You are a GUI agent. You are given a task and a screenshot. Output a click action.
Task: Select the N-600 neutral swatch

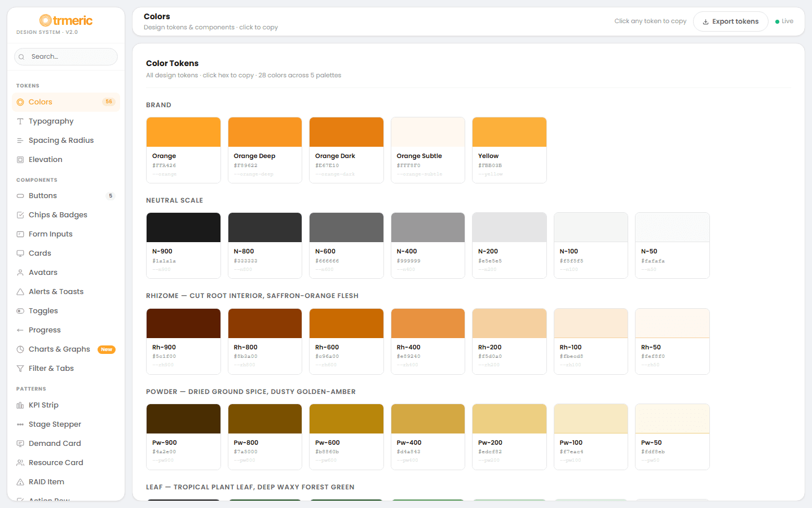346,246
